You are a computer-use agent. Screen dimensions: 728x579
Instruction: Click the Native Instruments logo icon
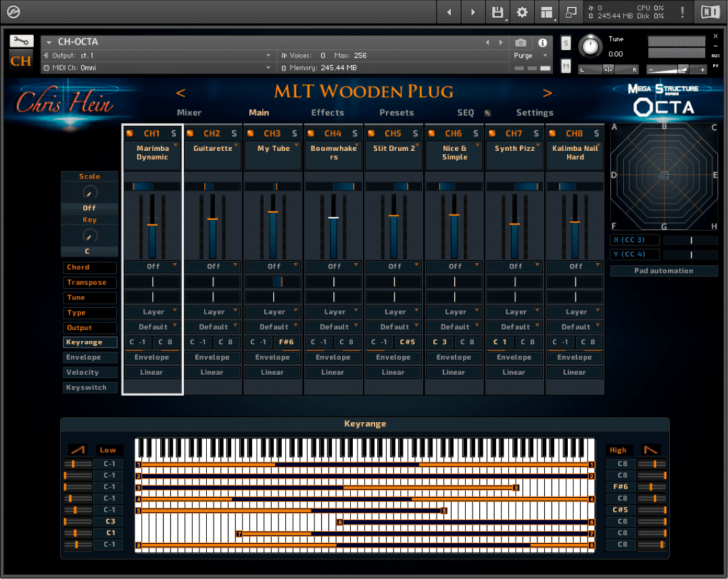coord(710,11)
